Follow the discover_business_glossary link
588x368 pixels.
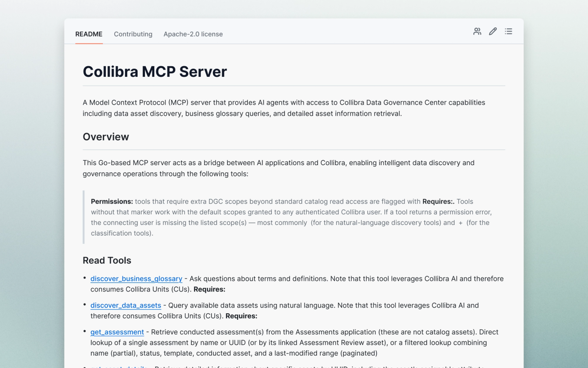[x=136, y=278]
